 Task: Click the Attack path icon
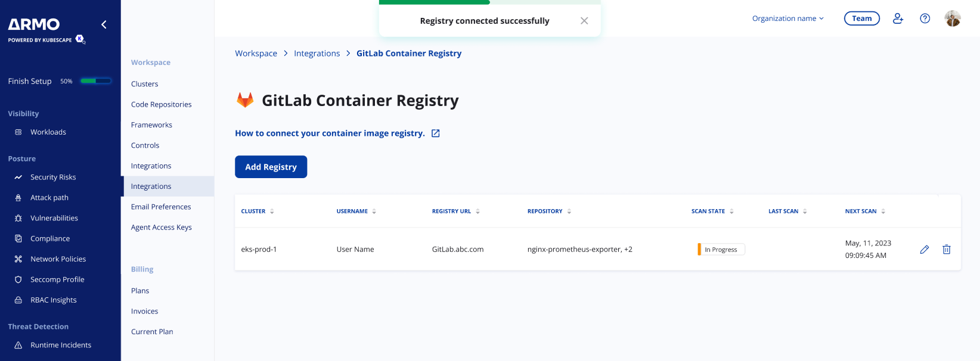click(x=18, y=198)
